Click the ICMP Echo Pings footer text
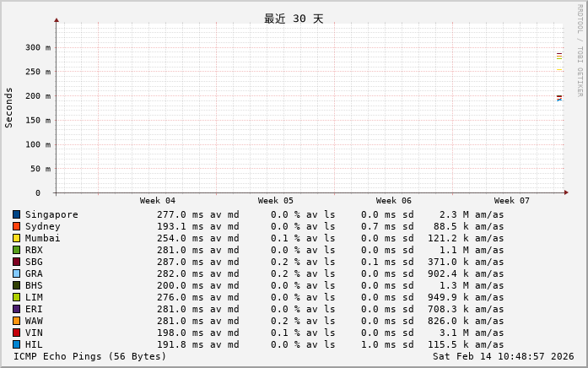This screenshot has width=588, height=368. pyautogui.click(x=90, y=356)
